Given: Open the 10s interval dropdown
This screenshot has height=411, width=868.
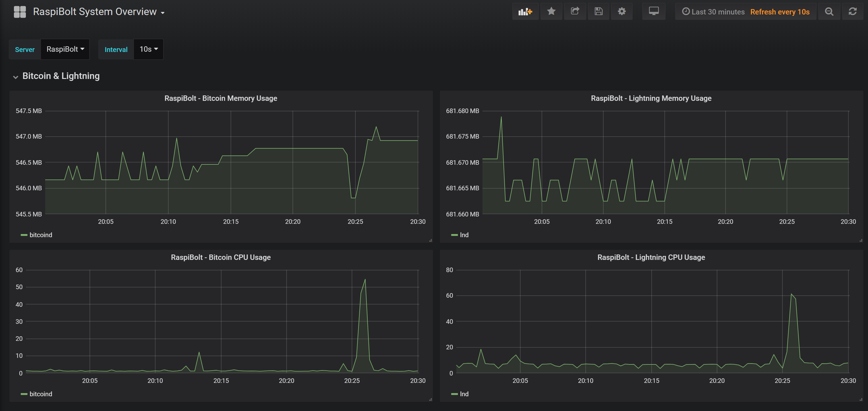Looking at the screenshot, I should [149, 49].
